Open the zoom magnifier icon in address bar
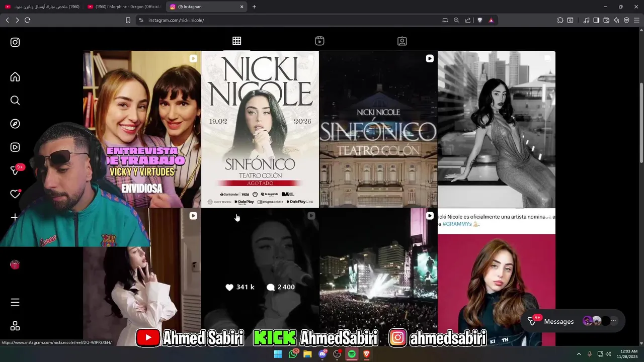Screen dimensions: 644x362 (x=456, y=20)
